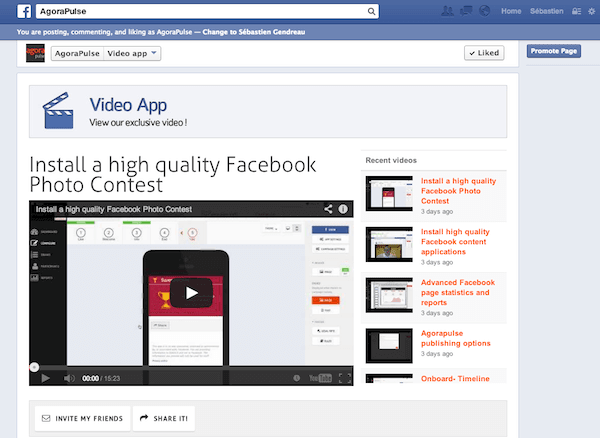Open Install high quality Facebook content applications link
The width and height of the screenshot is (600, 438).
click(x=455, y=242)
